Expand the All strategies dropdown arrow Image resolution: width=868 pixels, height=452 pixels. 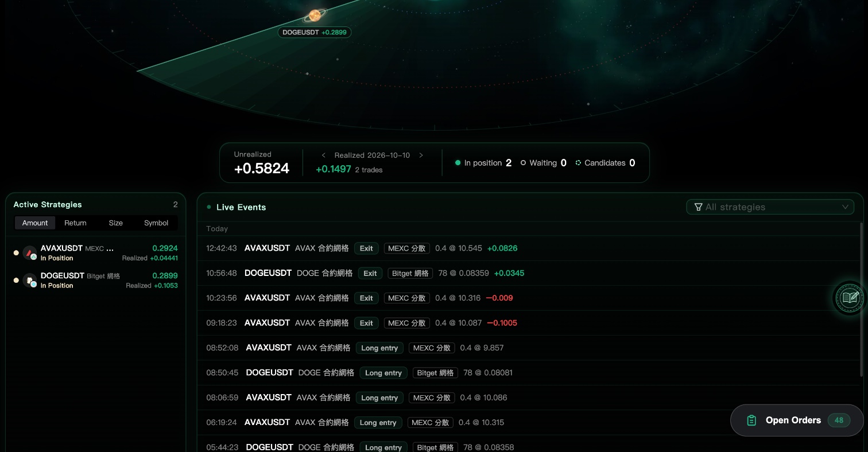pos(845,207)
